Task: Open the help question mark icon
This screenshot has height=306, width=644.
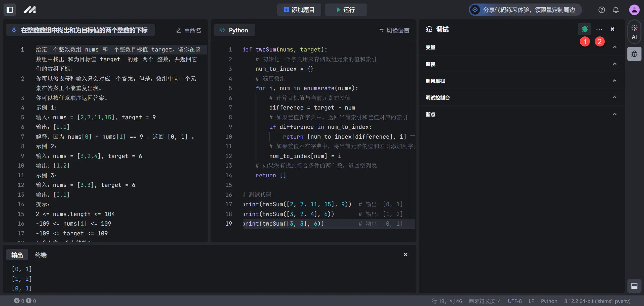Action: click(601, 10)
